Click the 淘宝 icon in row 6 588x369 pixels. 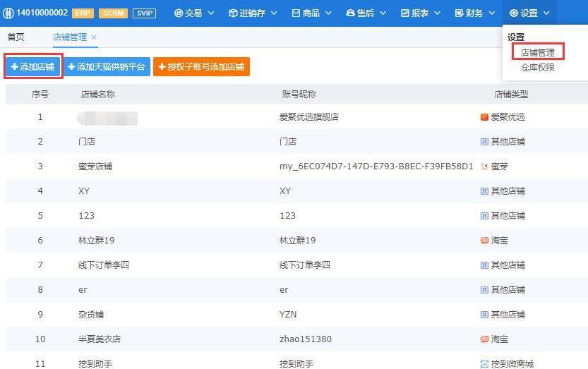click(x=484, y=241)
